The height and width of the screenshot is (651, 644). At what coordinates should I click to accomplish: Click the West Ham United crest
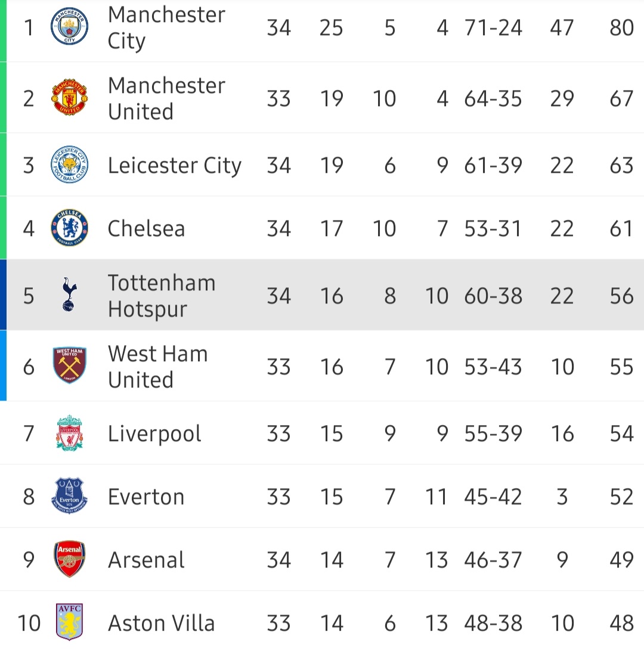[x=69, y=365]
